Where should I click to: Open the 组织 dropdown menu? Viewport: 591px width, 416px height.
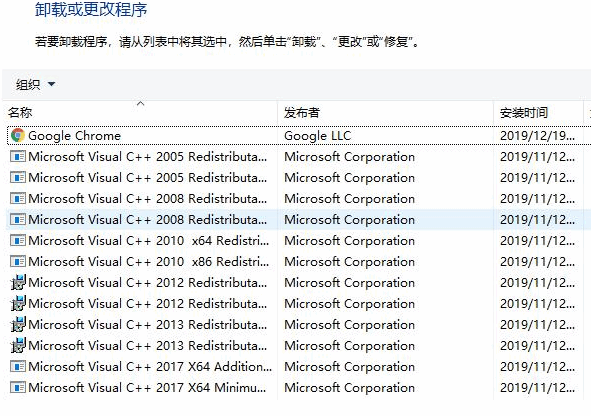[35, 84]
